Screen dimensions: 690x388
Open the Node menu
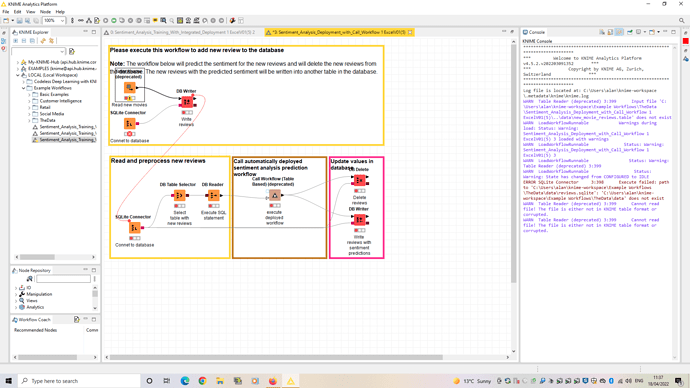tap(45, 12)
